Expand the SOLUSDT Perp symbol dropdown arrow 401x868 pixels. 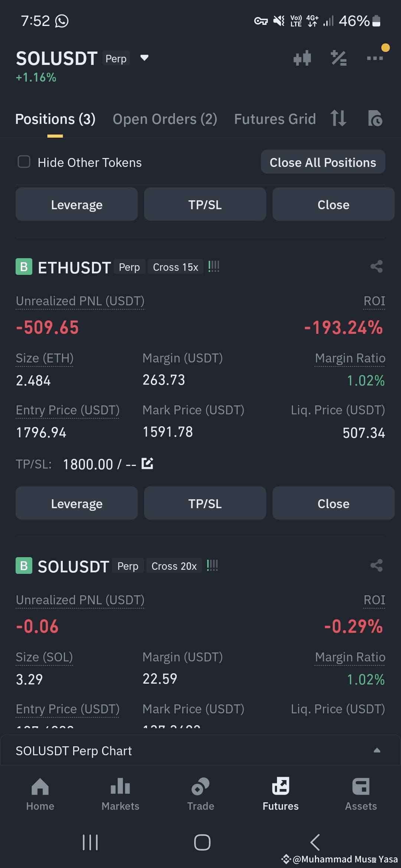click(x=144, y=58)
